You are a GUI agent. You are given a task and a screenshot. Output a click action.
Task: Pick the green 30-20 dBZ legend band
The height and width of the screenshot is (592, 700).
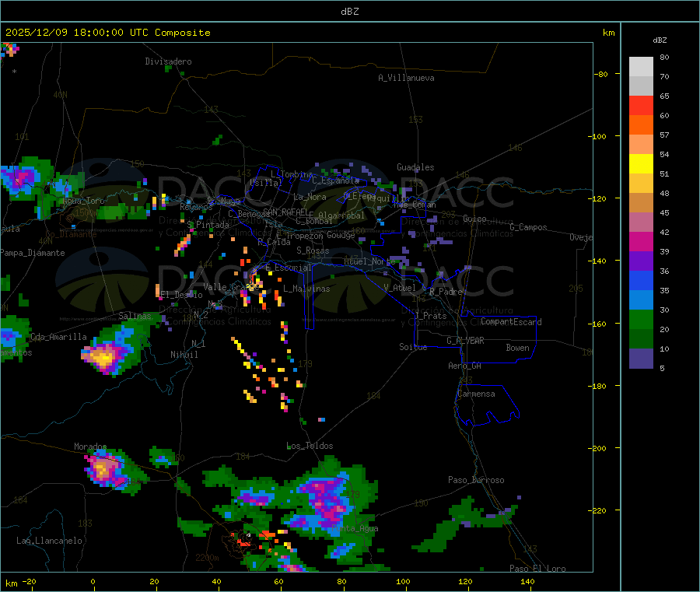641,319
